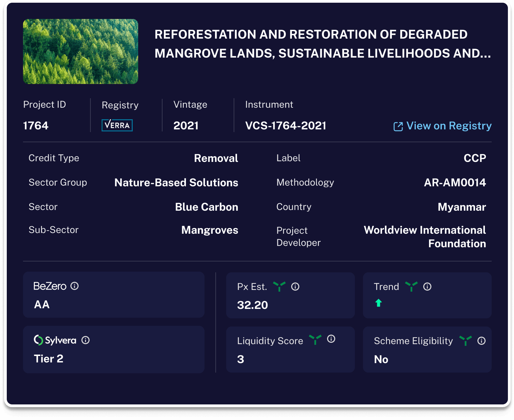514x420 pixels.
Task: Click the Verra registry badge
Action: (117, 125)
